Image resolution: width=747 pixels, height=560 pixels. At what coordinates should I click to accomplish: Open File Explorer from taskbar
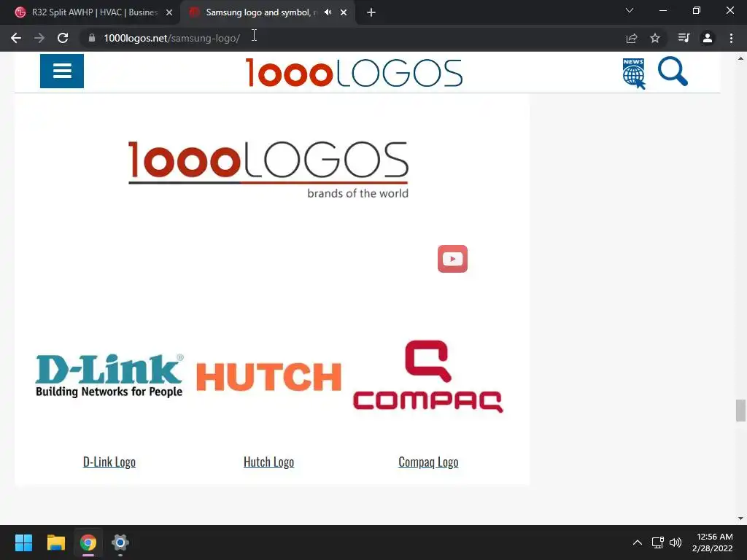[55, 542]
